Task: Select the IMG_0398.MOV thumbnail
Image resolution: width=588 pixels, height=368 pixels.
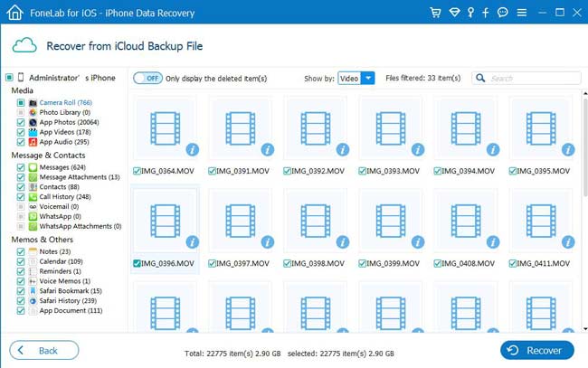Action: point(316,221)
